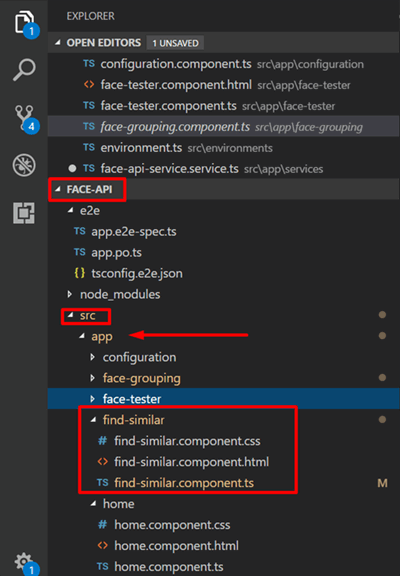This screenshot has width=400, height=576.
Task: Open home.component.css file
Action: click(172, 525)
